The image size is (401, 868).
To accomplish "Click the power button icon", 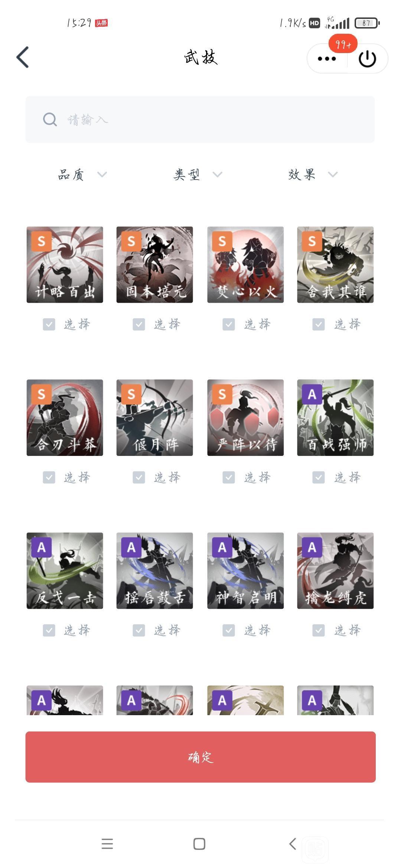I will [x=368, y=59].
